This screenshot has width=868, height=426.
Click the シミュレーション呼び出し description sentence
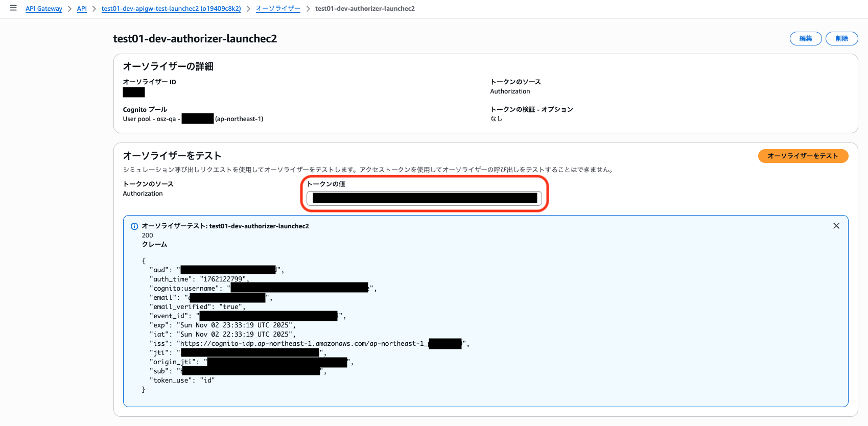click(x=368, y=170)
